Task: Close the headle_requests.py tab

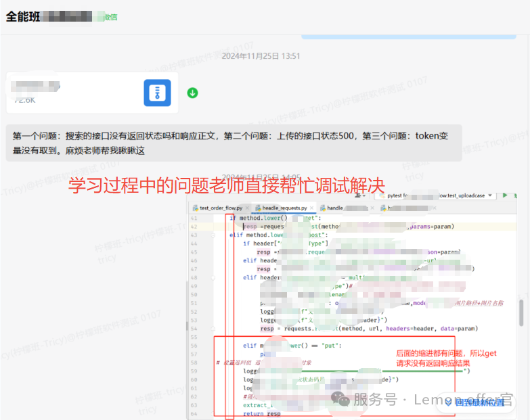Action: 312,208
